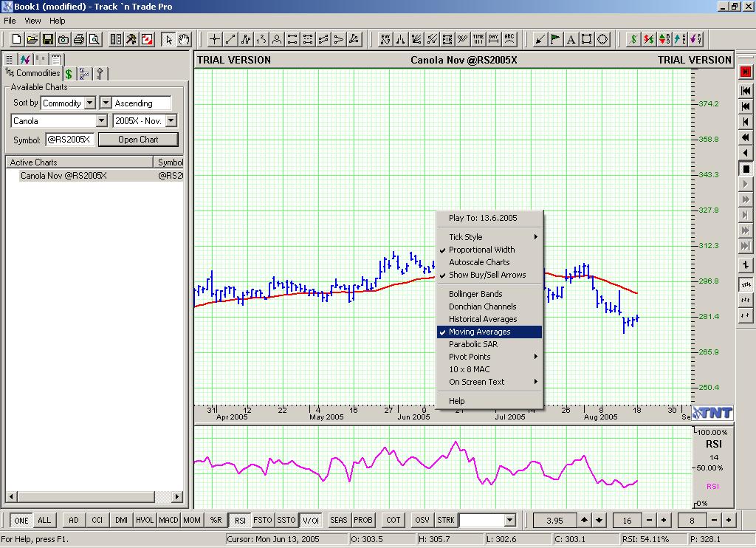Click the Open Chart button
Screen dimensions: 756x548
coord(138,140)
